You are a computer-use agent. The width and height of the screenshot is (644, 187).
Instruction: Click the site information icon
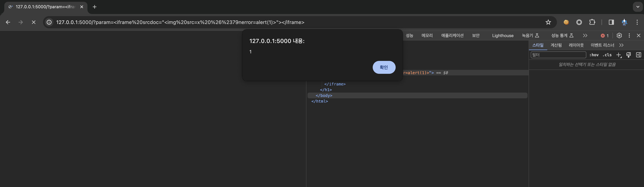(49, 22)
